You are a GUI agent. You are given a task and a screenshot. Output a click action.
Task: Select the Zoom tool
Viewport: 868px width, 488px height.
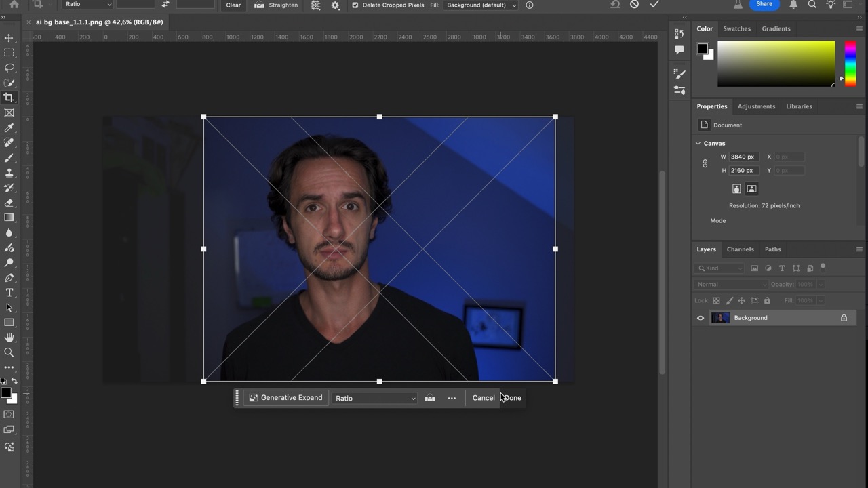tap(9, 352)
